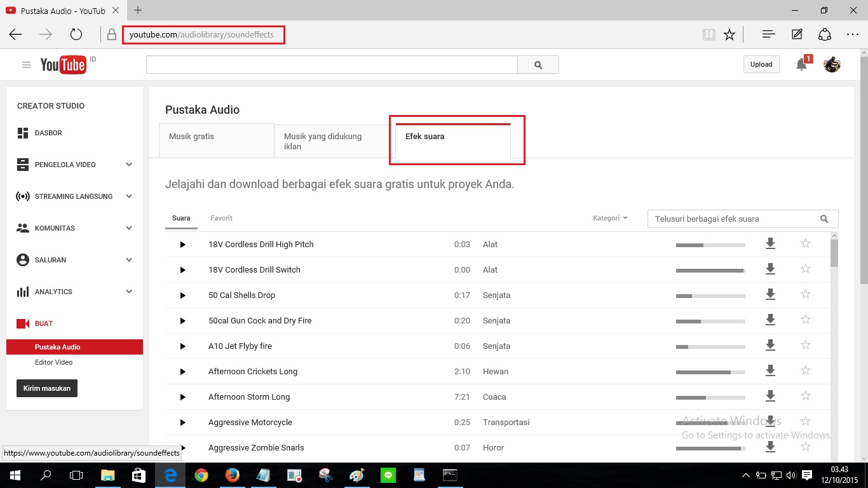Image resolution: width=868 pixels, height=488 pixels.
Task: Star the 50cal Gun Cock and Dry Fire
Action: [x=806, y=320]
